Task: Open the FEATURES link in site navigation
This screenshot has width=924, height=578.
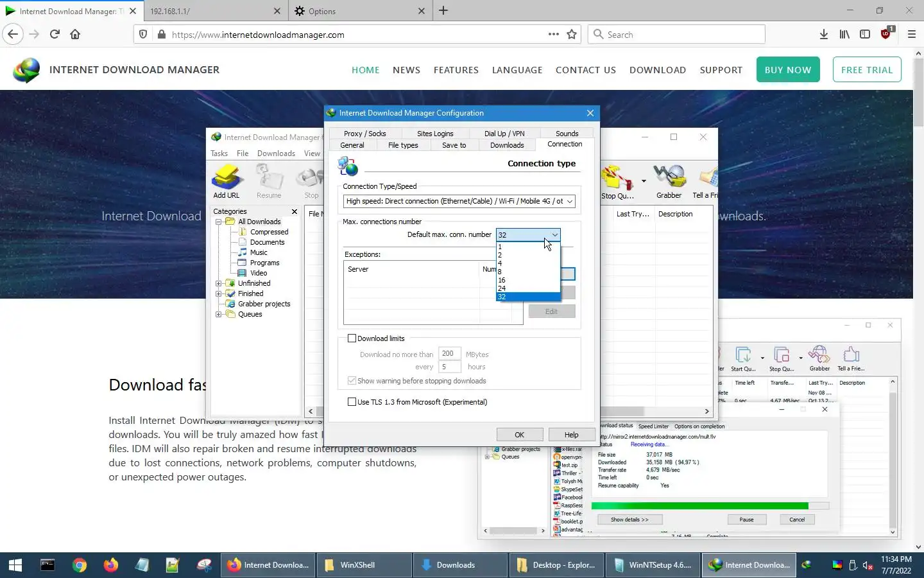Action: 456,70
